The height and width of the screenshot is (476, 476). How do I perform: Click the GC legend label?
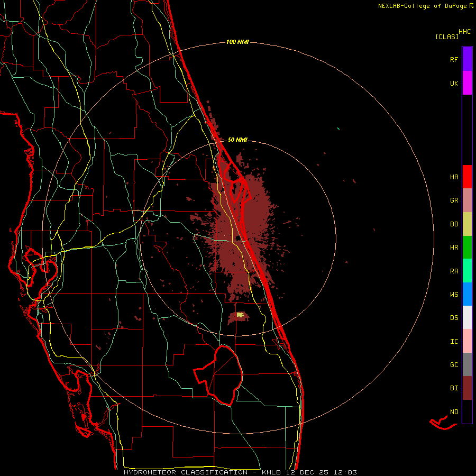pos(454,365)
